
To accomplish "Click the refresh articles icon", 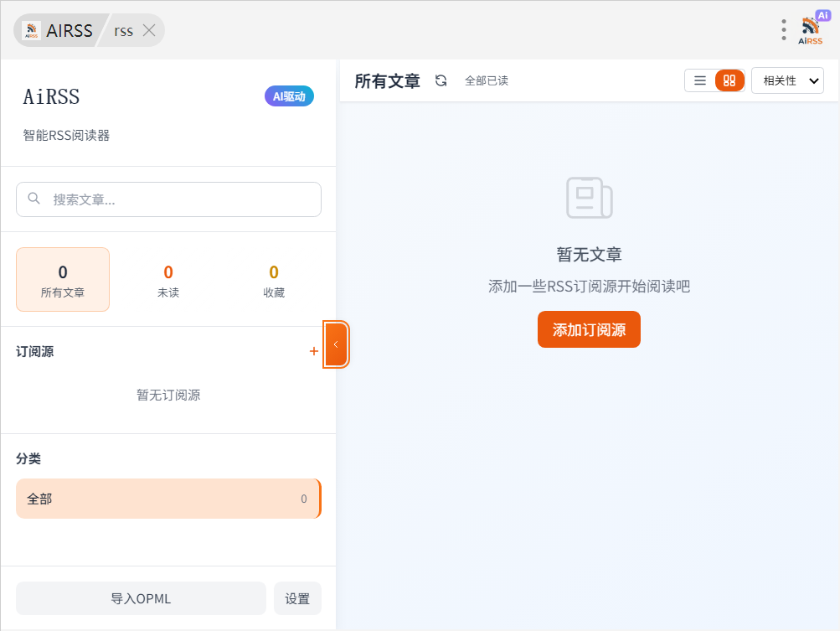I will coord(441,80).
